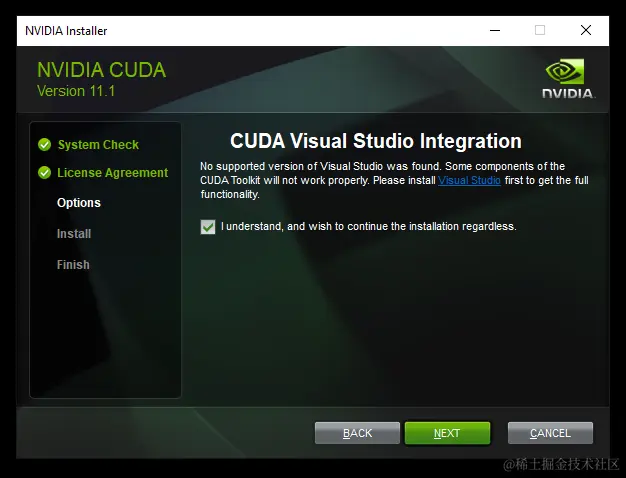Select the Finish step
626x478 pixels.
73,264
